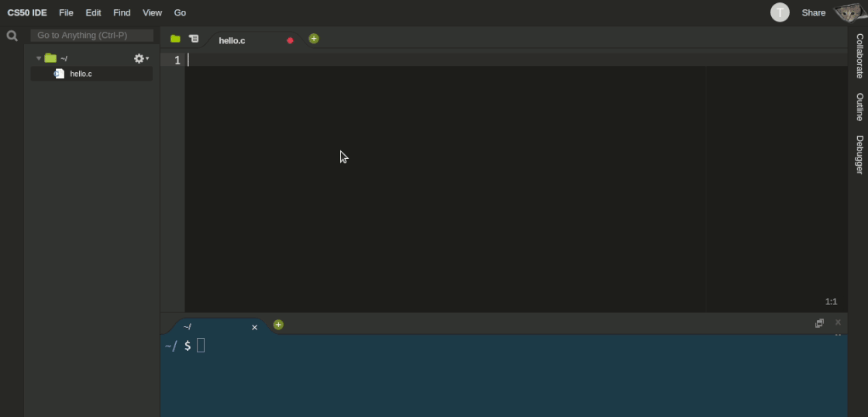Open the Outline side panel

(859, 107)
